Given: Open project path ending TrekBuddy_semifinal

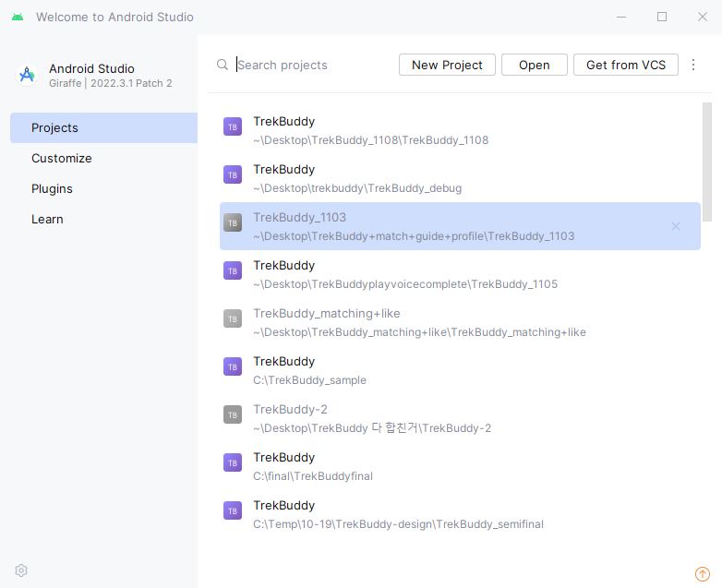Looking at the screenshot, I should (398, 524).
